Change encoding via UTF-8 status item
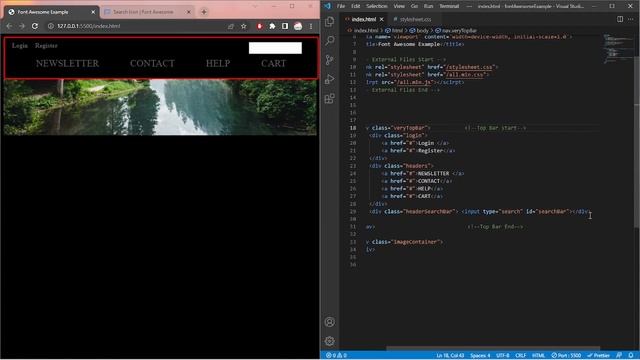The width and height of the screenshot is (640, 360). 502,356
